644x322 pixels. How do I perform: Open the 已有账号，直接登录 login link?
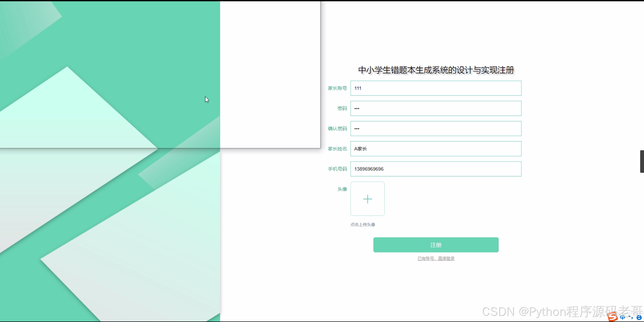(x=436, y=258)
